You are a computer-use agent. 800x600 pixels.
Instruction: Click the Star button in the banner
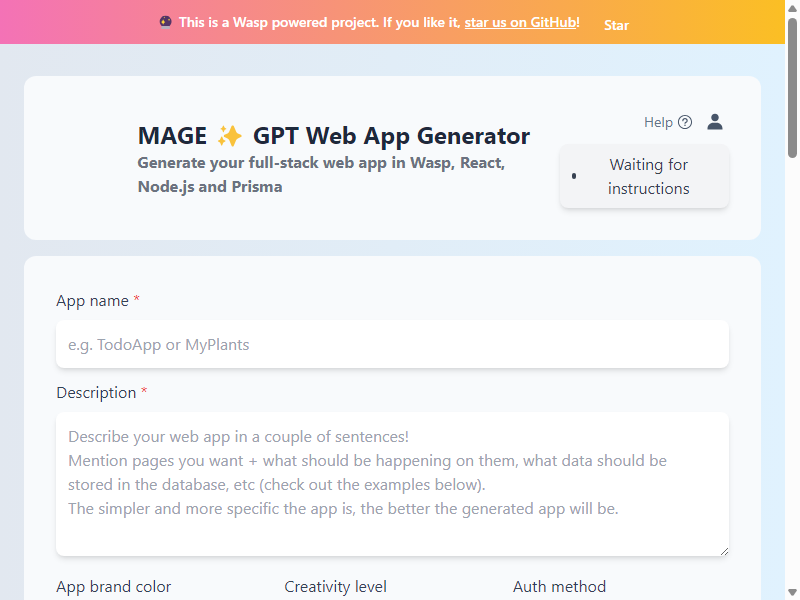616,26
